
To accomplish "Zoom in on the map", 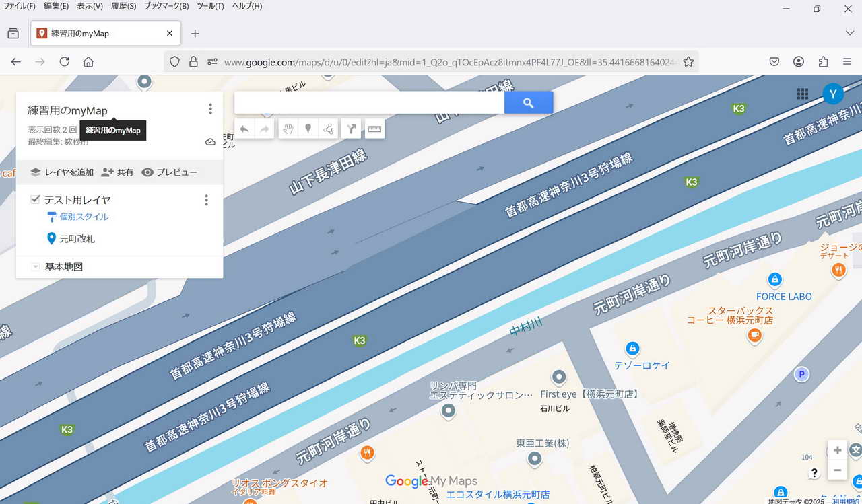I will 837,450.
